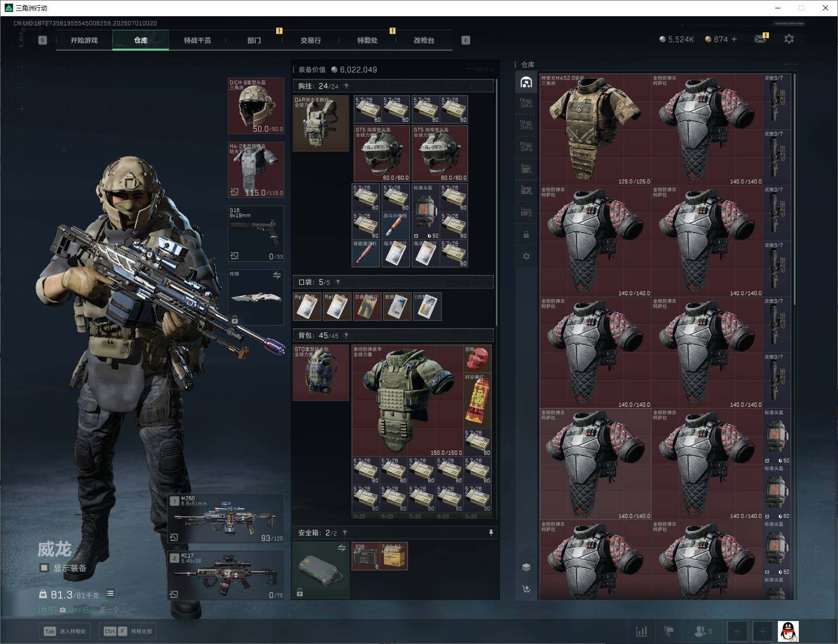Select first level-IV expansion box icon

(x=526, y=103)
